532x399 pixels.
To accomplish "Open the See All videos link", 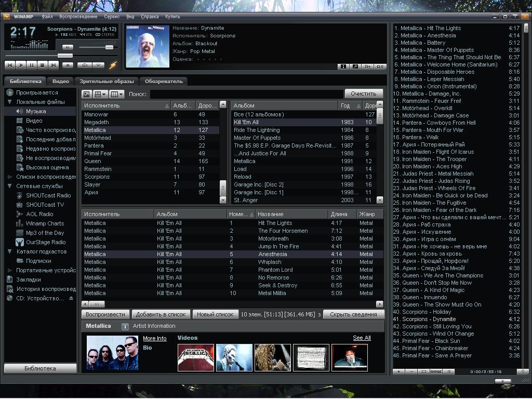I will pyautogui.click(x=362, y=338).
